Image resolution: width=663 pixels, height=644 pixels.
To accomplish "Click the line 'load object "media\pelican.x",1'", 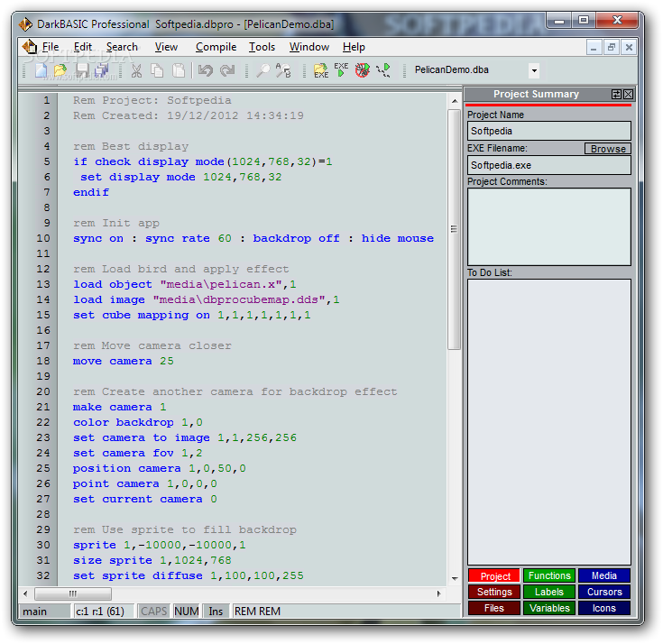I will 185,285.
